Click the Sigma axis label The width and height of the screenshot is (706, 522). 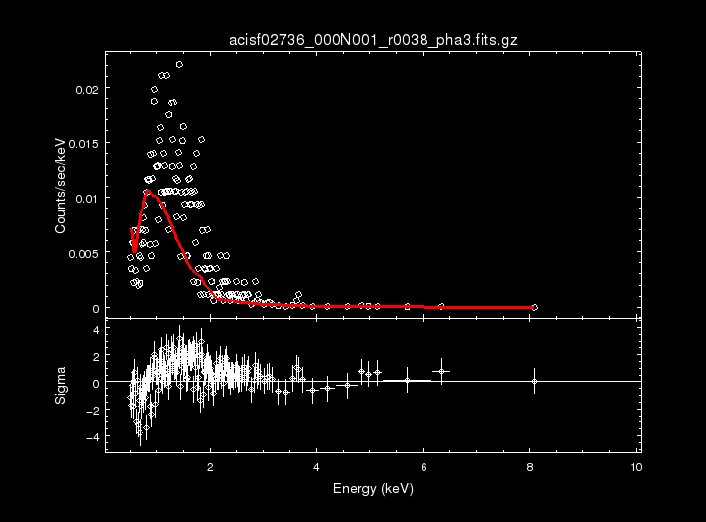click(61, 385)
